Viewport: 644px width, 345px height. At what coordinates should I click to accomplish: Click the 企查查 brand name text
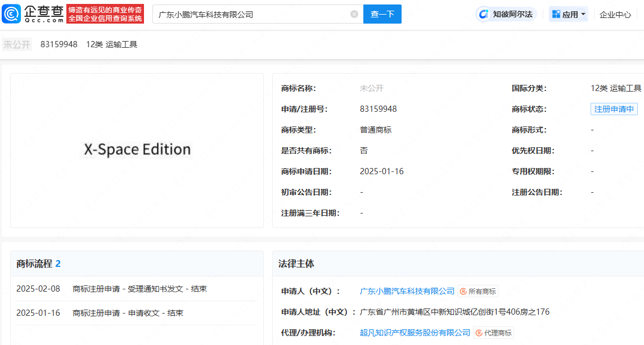[x=44, y=11]
